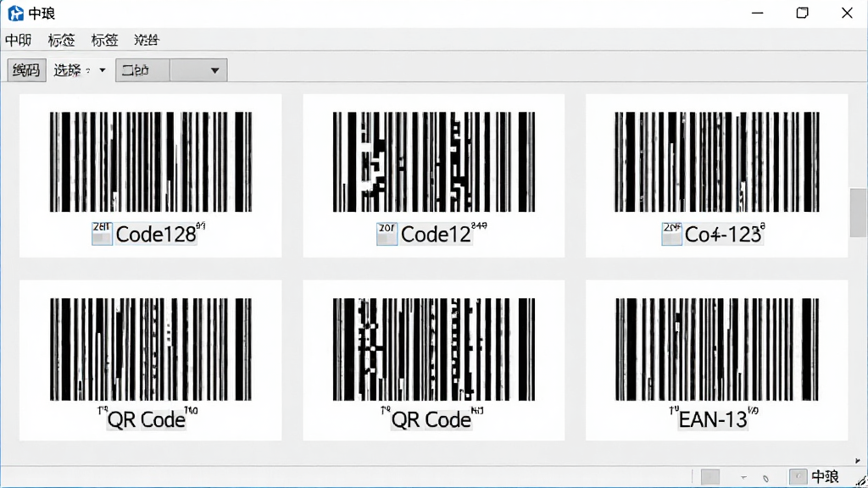Click the small icon beside the Code128 label

[102, 234]
